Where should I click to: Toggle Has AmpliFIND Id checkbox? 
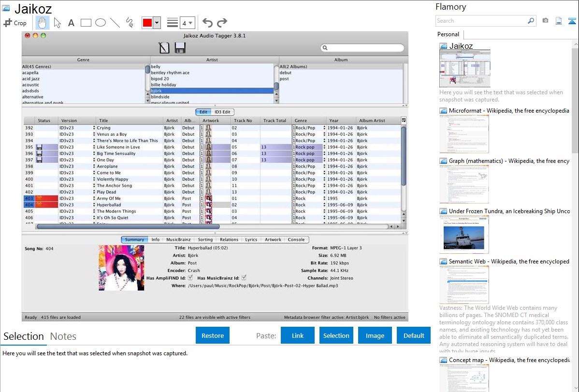tap(190, 277)
